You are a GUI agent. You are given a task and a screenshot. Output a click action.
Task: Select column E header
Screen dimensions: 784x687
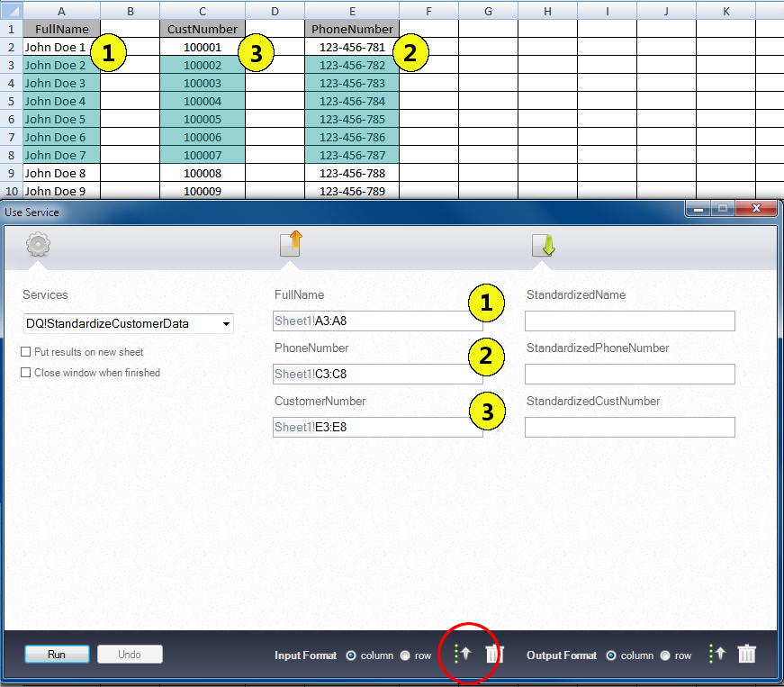coord(352,11)
